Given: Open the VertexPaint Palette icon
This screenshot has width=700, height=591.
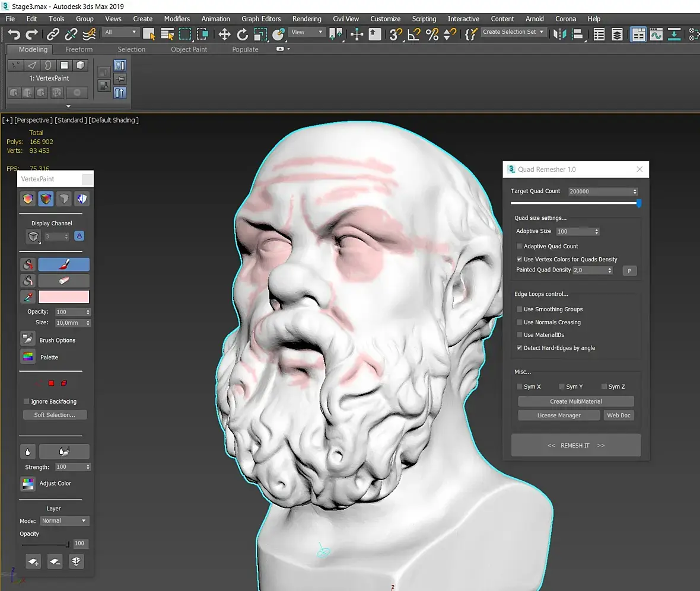Looking at the screenshot, I should pyautogui.click(x=28, y=357).
